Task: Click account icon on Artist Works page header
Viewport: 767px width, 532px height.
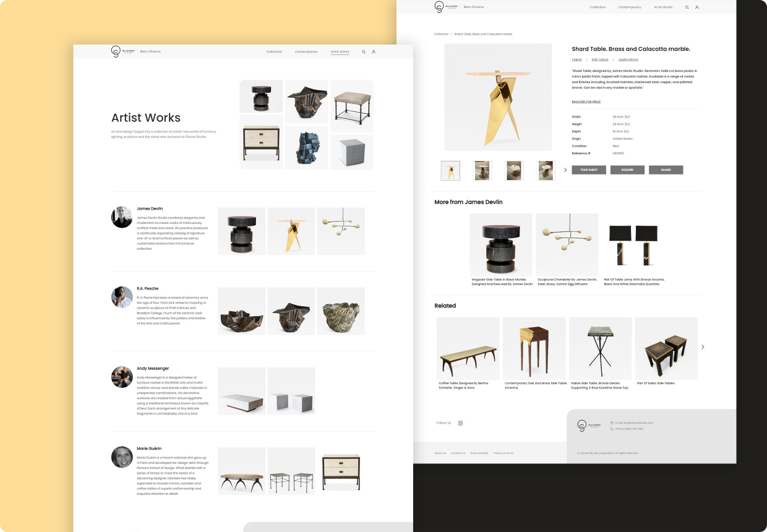Action: [374, 52]
